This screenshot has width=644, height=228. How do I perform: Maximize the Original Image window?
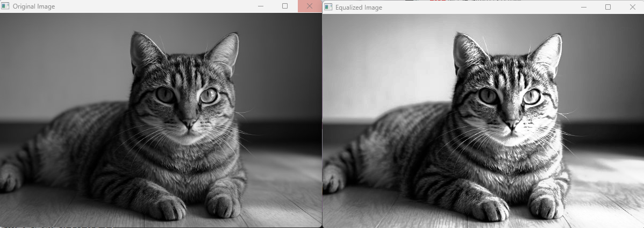pyautogui.click(x=284, y=6)
